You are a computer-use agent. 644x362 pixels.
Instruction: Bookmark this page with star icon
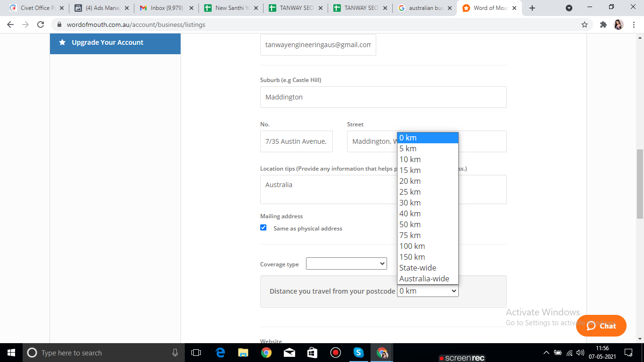585,25
